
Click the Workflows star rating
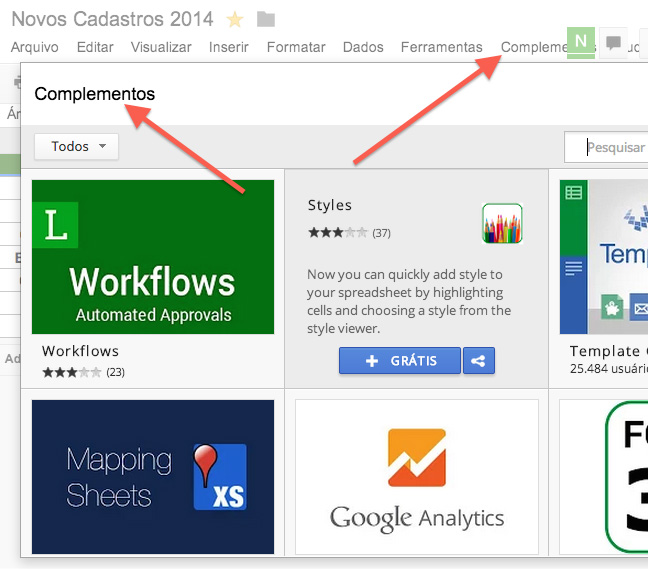tap(72, 372)
